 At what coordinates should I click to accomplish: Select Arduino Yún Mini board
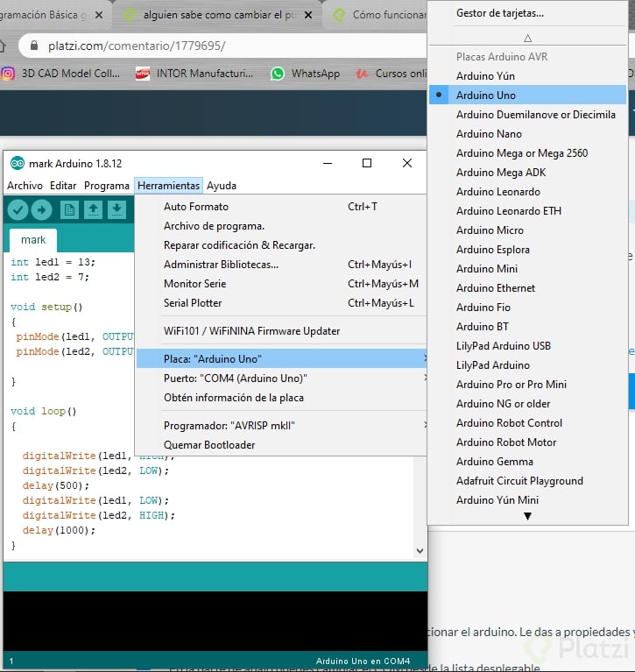tap(527, 500)
